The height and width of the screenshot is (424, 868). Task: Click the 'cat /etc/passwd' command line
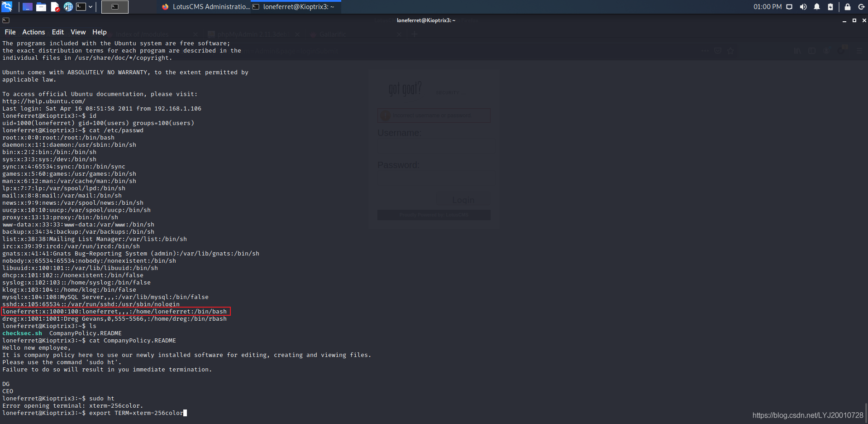tap(73, 130)
